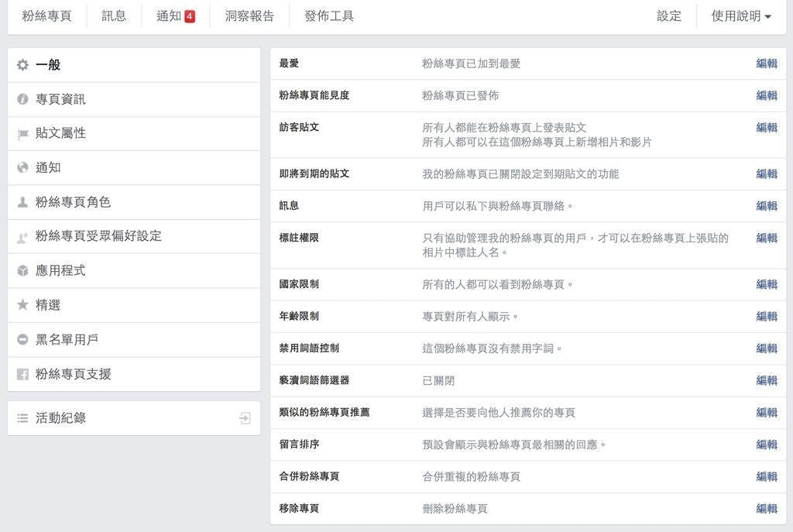Click 編輯 next to 移除專頁

tap(766, 509)
